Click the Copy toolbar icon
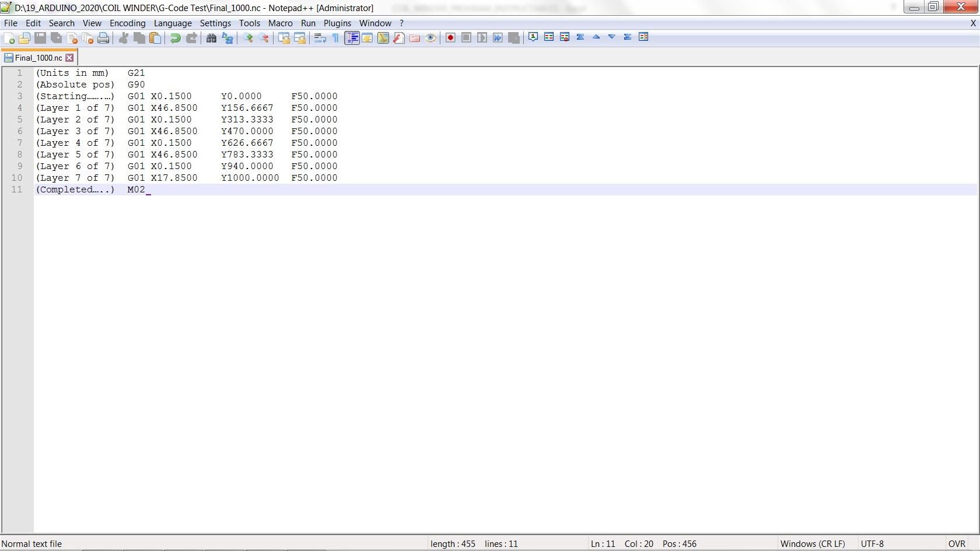 [139, 38]
